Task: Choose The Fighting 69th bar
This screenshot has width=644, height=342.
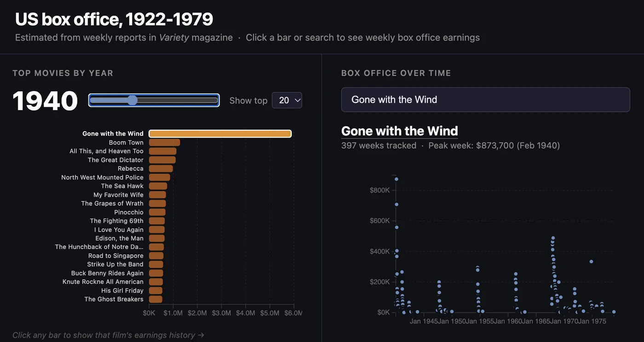Action: (x=156, y=221)
